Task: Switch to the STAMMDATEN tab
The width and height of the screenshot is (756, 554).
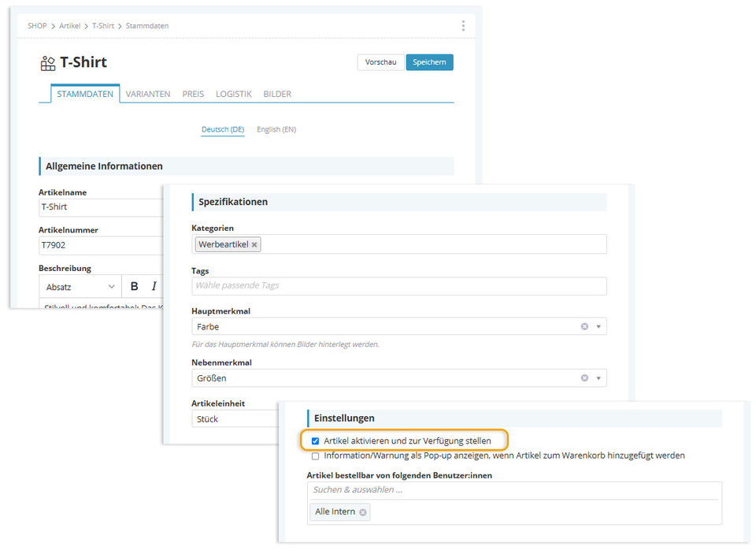Action: click(85, 94)
